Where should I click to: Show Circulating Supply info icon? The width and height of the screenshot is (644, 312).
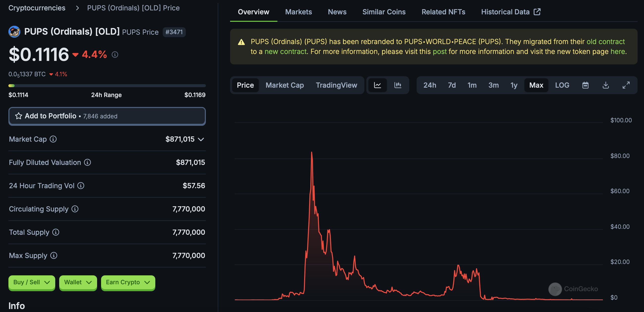pos(75,209)
